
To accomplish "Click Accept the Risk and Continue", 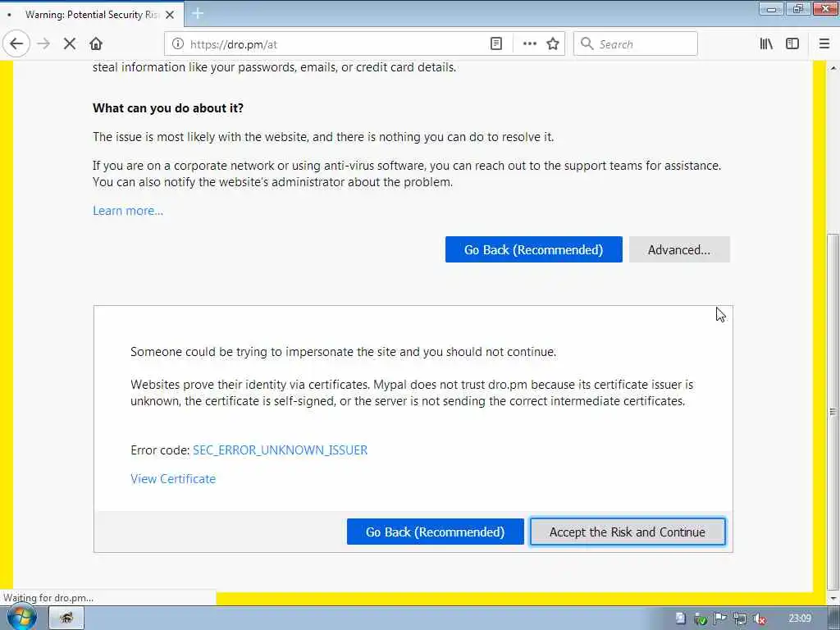I will click(x=628, y=532).
